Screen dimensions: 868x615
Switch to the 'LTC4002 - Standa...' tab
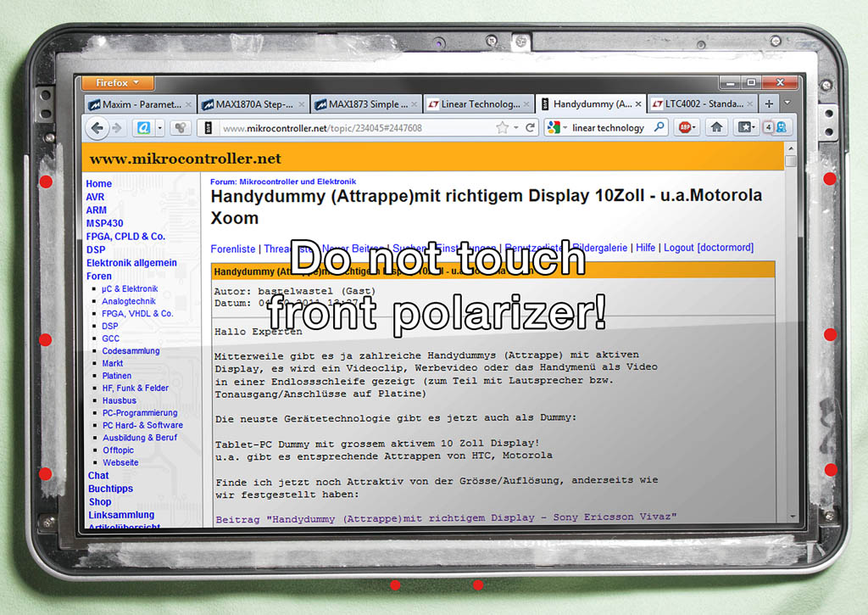703,103
